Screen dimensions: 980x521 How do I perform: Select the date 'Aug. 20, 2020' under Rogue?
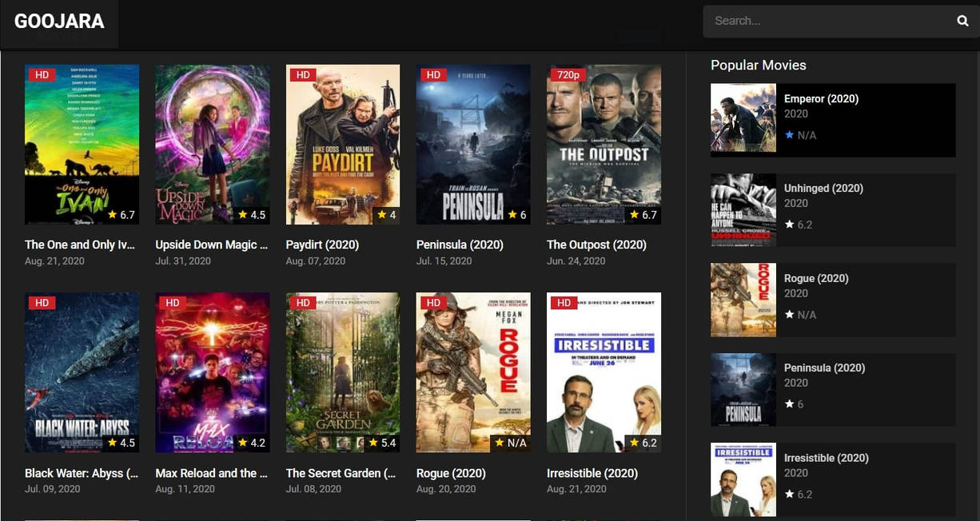446,489
